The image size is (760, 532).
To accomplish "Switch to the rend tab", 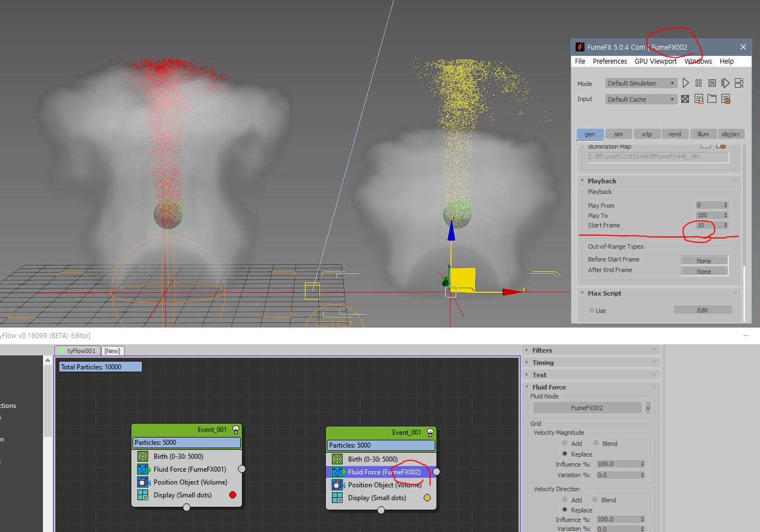I will click(675, 134).
